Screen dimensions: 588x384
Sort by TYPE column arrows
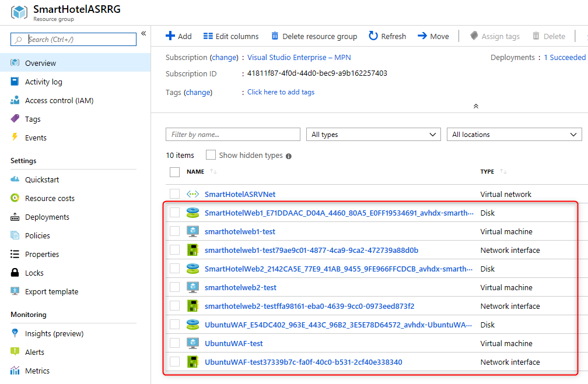503,171
